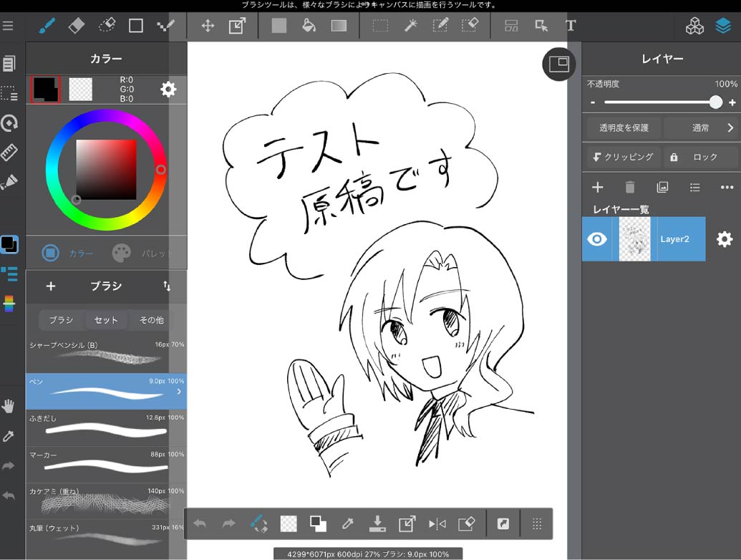The image size is (741, 560).
Task: Open the 通常 blend mode dropdown
Action: [701, 128]
